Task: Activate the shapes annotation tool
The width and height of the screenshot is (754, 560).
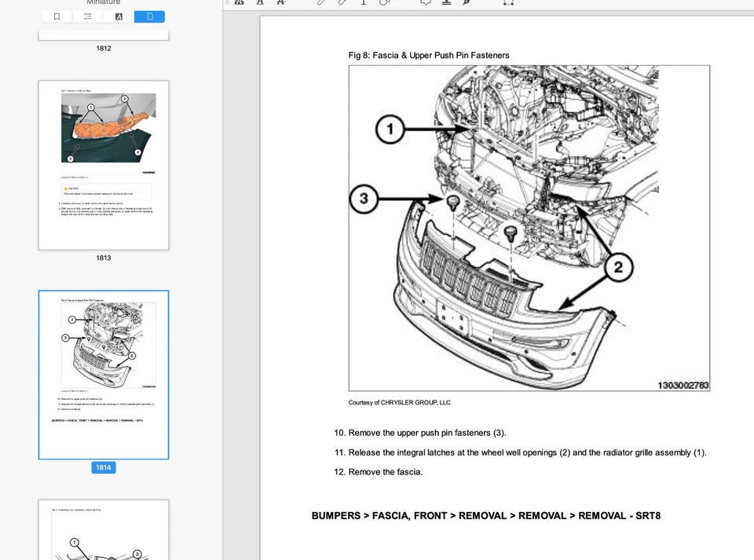Action: [x=384, y=3]
